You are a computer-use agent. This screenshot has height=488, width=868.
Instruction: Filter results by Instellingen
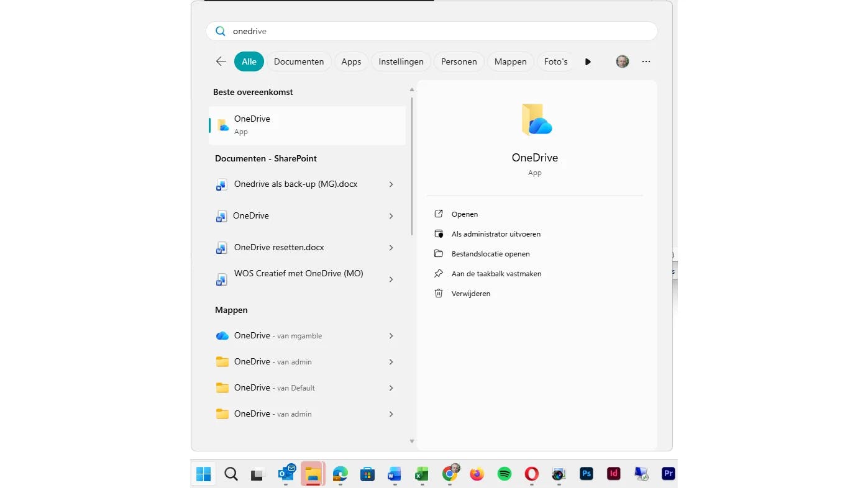click(x=401, y=61)
